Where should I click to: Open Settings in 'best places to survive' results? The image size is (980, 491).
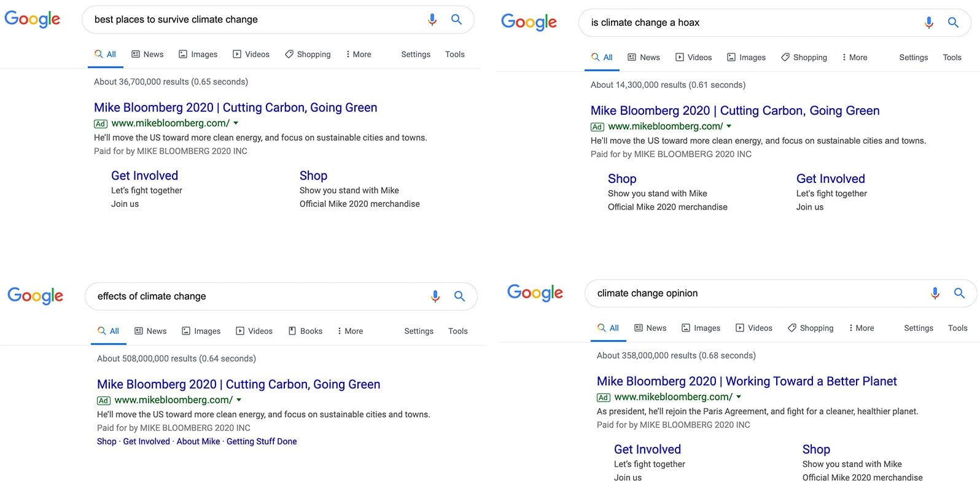click(x=416, y=54)
